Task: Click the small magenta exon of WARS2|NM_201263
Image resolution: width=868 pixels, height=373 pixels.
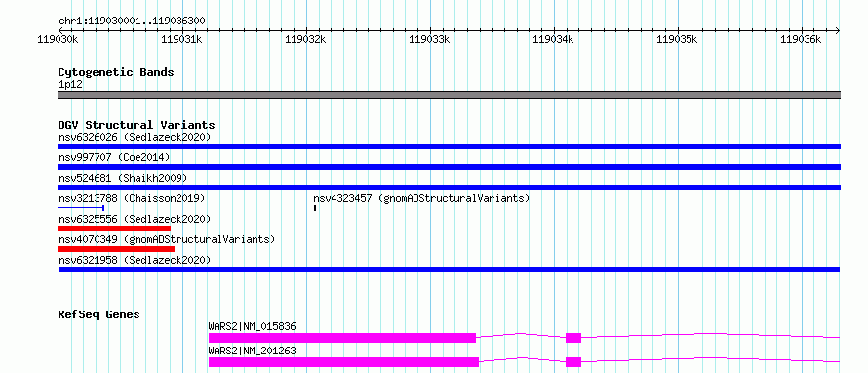Action: tap(573, 362)
